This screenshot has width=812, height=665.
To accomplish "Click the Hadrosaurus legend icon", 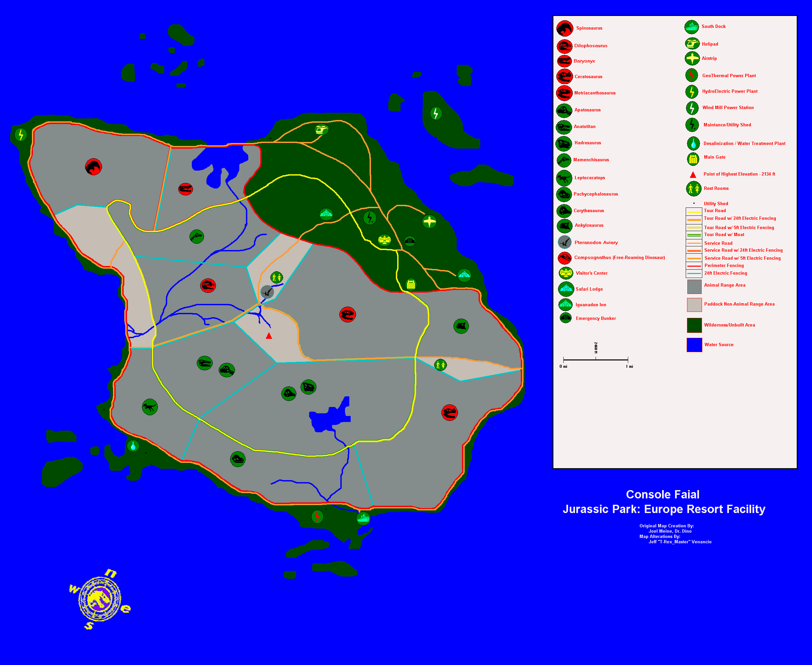I will [564, 144].
